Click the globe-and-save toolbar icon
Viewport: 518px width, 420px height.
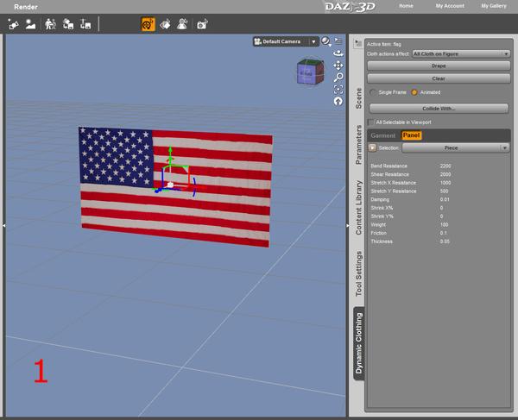point(68,24)
